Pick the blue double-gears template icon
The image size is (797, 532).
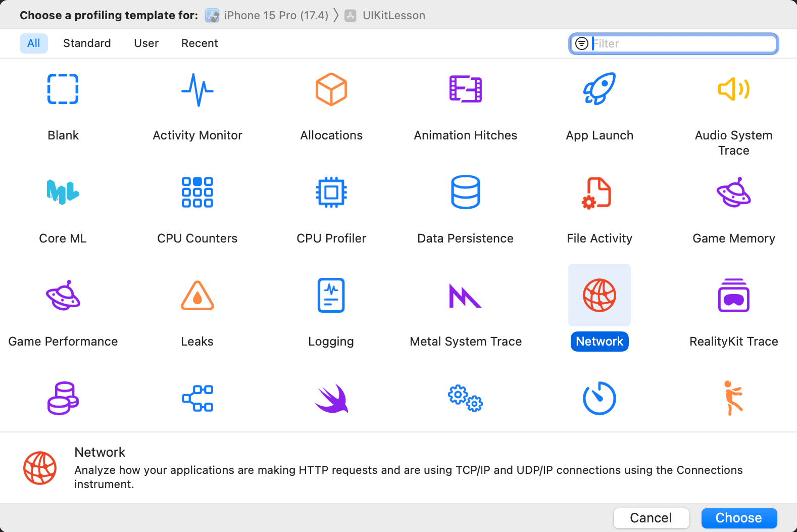click(x=466, y=398)
